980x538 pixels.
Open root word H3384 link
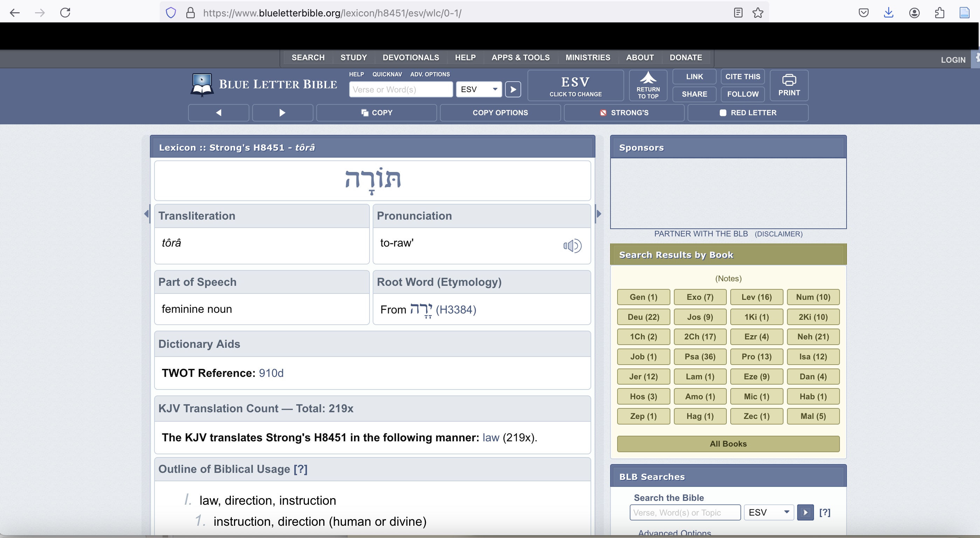(456, 310)
